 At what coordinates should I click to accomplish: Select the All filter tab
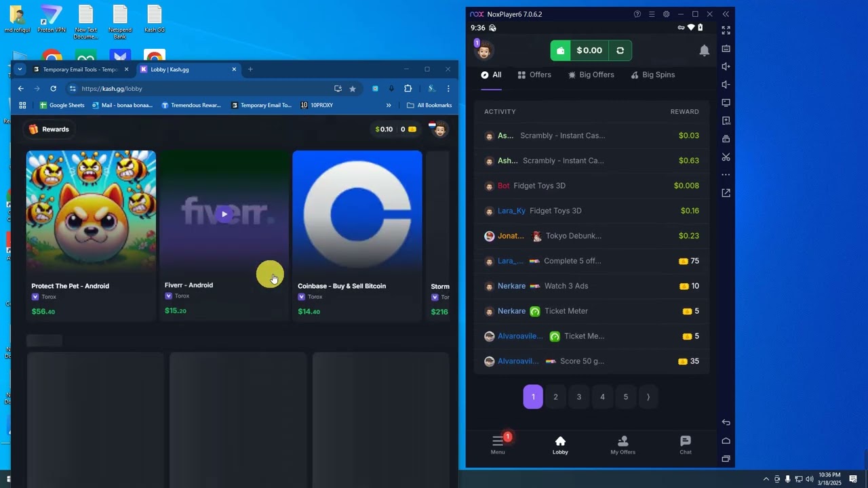[492, 75]
